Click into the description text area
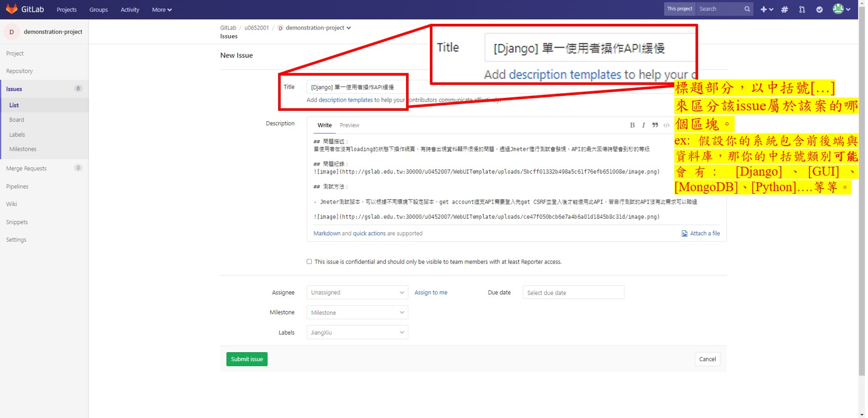Image resolution: width=868 pixels, height=418 pixels. 516,179
